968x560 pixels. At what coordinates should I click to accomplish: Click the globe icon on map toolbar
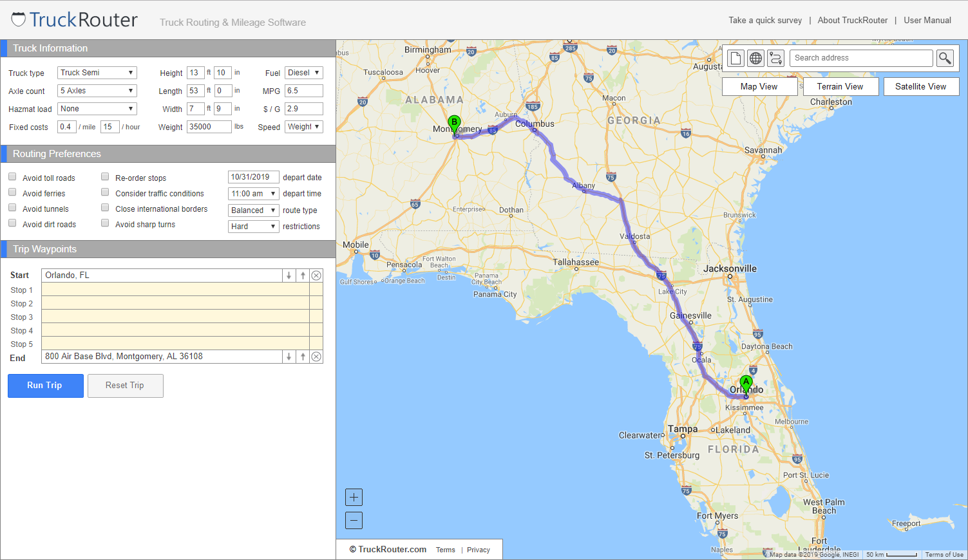tap(755, 58)
